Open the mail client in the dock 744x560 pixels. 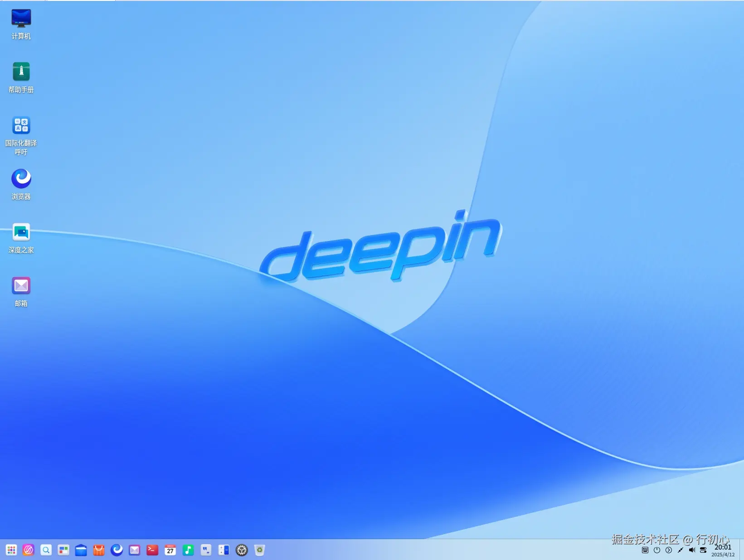[x=135, y=550]
